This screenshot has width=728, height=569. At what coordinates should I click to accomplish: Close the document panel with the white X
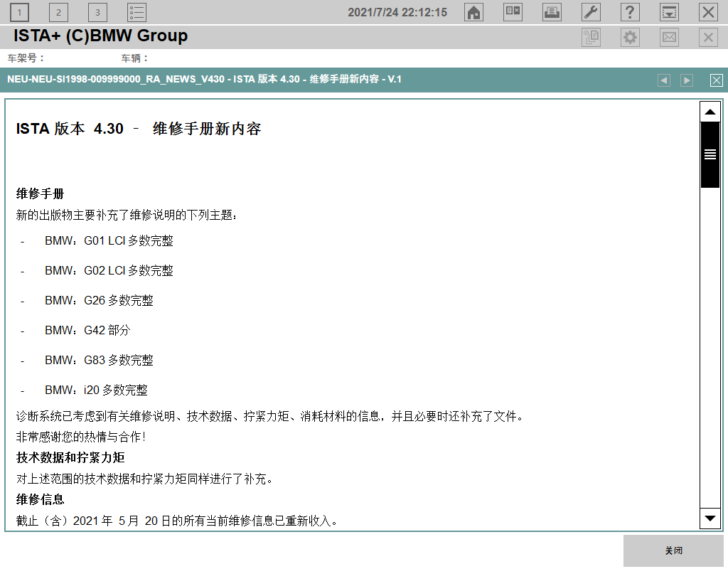pyautogui.click(x=717, y=80)
